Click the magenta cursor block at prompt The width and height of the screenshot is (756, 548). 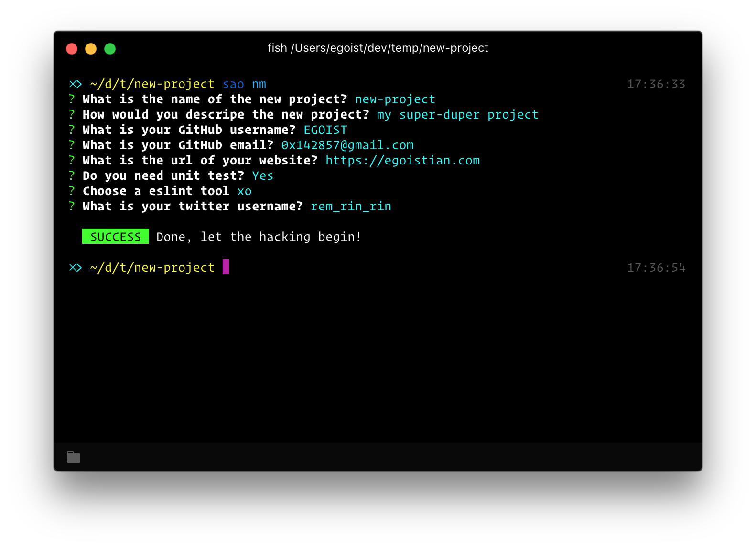[226, 267]
